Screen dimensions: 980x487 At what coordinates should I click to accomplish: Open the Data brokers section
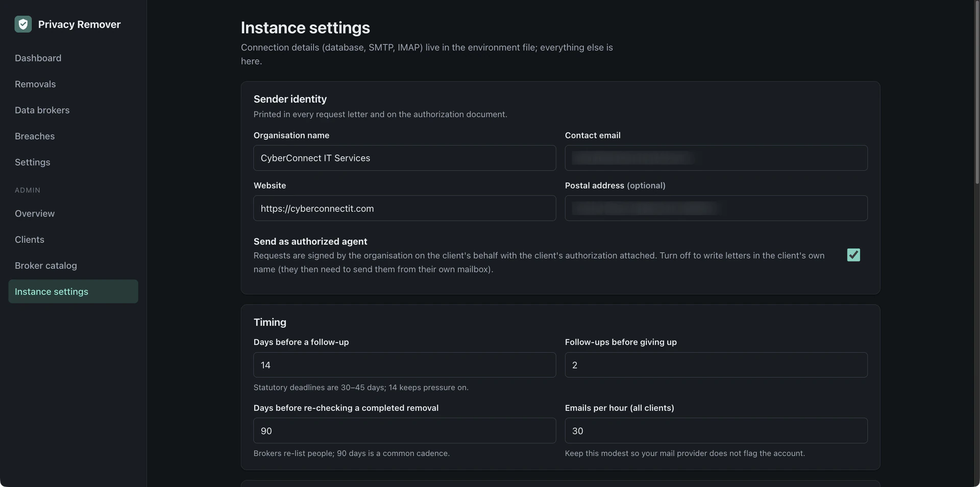coord(42,110)
